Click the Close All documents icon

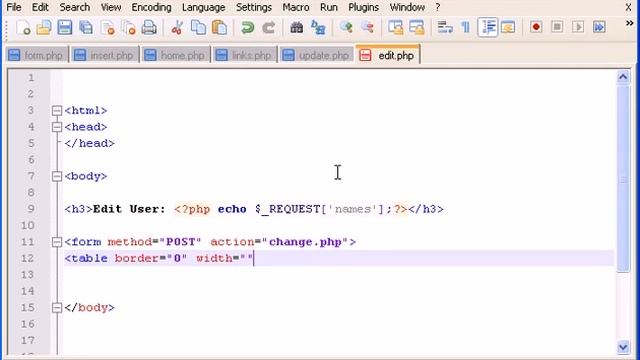[129, 28]
